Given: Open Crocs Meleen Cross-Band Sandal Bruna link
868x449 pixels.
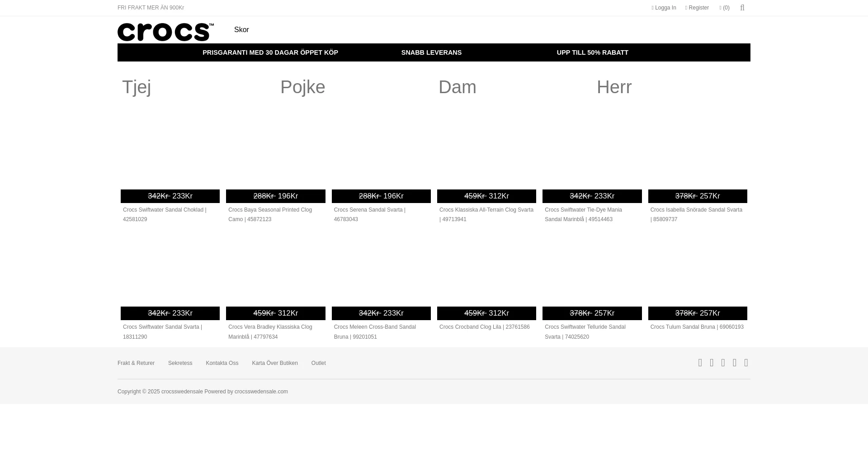Looking at the screenshot, I should pos(375,332).
